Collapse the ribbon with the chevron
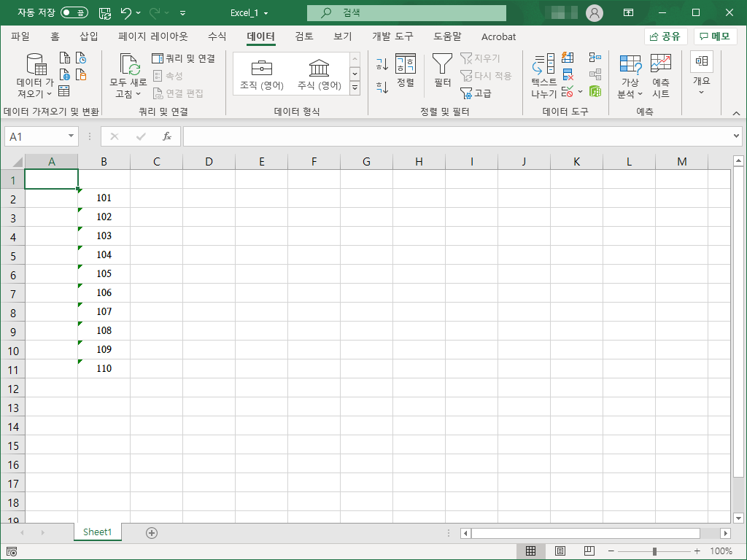The width and height of the screenshot is (747, 560). click(737, 113)
